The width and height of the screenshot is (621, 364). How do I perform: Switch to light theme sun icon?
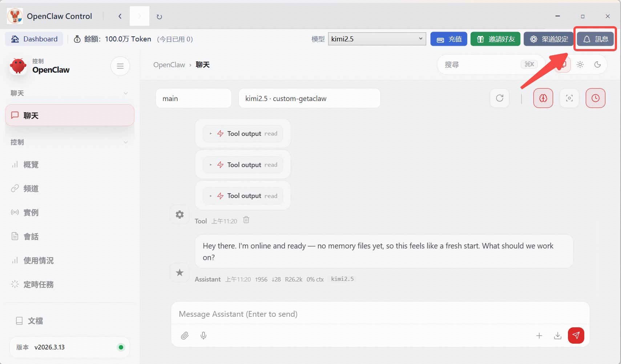click(580, 65)
